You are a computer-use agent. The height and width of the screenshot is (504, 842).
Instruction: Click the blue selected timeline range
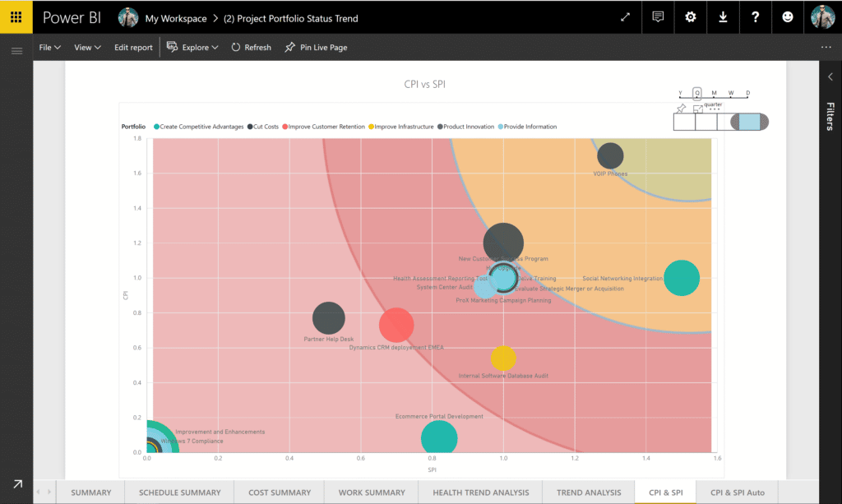(749, 122)
